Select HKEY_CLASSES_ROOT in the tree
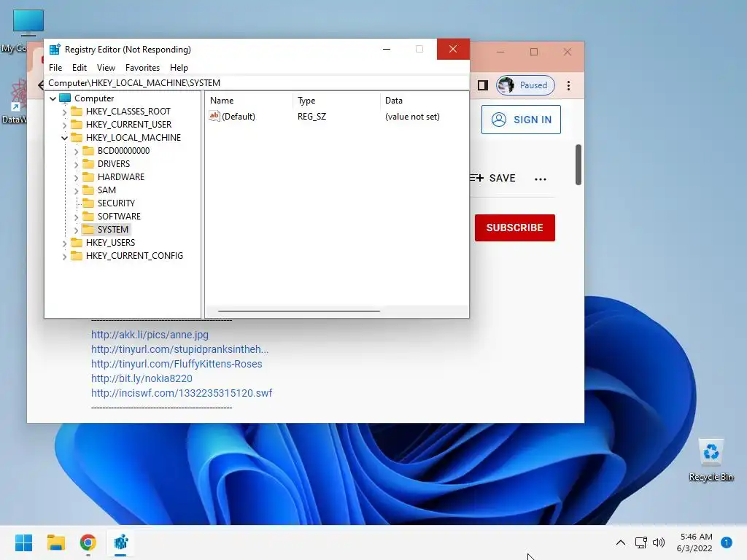The width and height of the screenshot is (747, 560). click(x=128, y=112)
